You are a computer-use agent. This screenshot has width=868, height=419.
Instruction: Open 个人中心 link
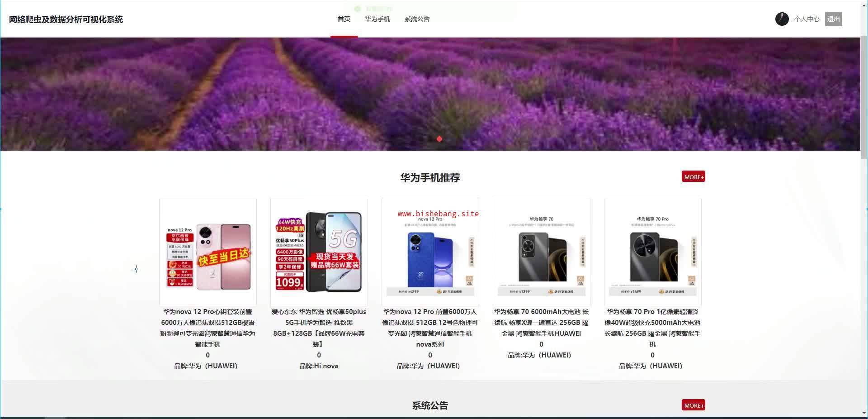[807, 19]
